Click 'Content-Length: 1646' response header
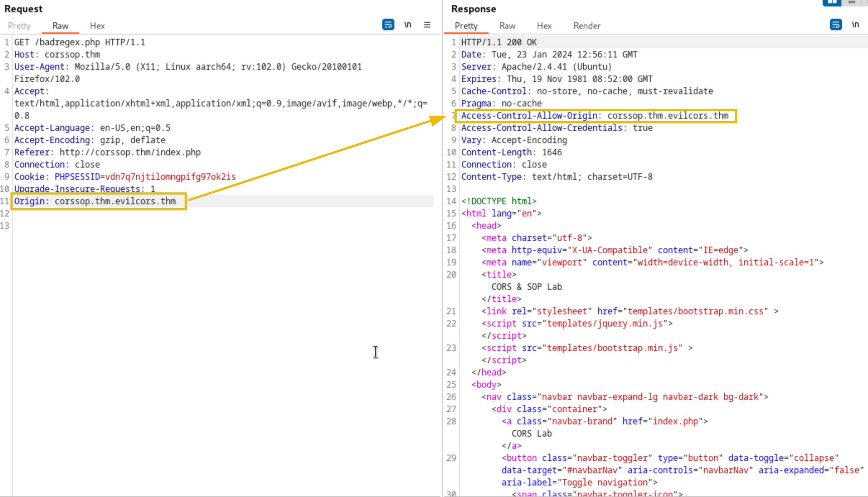 pos(512,152)
